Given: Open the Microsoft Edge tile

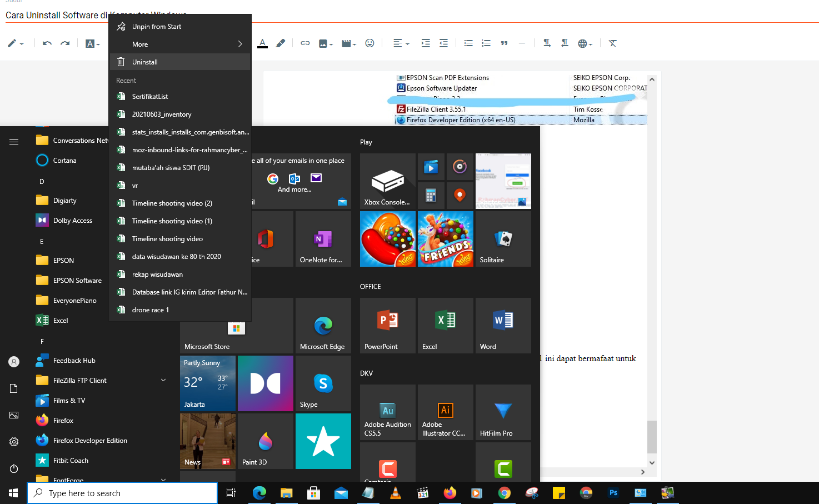Looking at the screenshot, I should click(323, 326).
